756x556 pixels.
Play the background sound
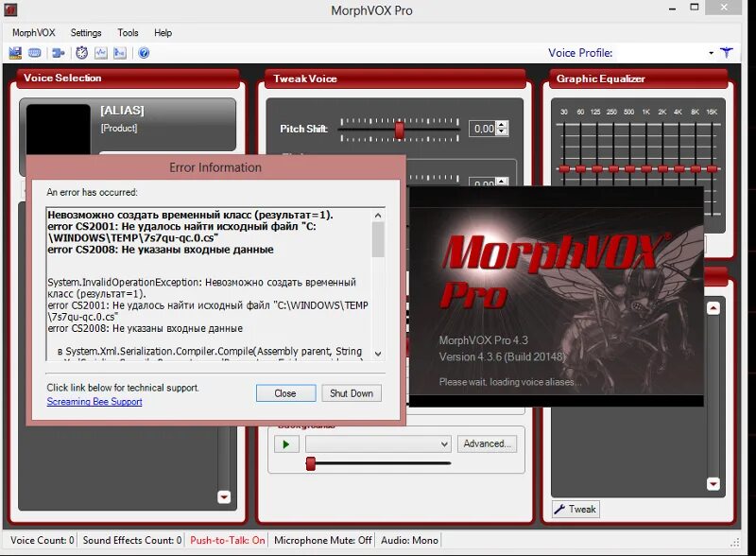click(286, 444)
